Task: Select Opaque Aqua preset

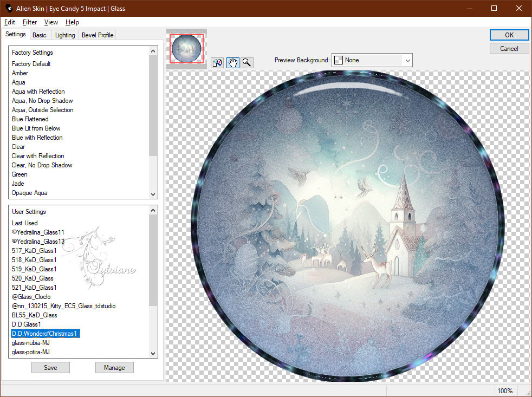Action: pos(29,193)
